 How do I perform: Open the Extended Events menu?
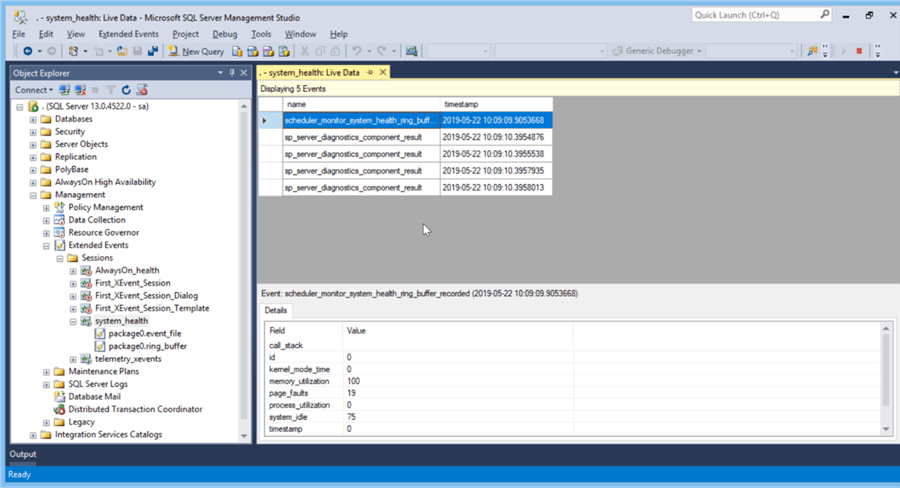pos(128,34)
